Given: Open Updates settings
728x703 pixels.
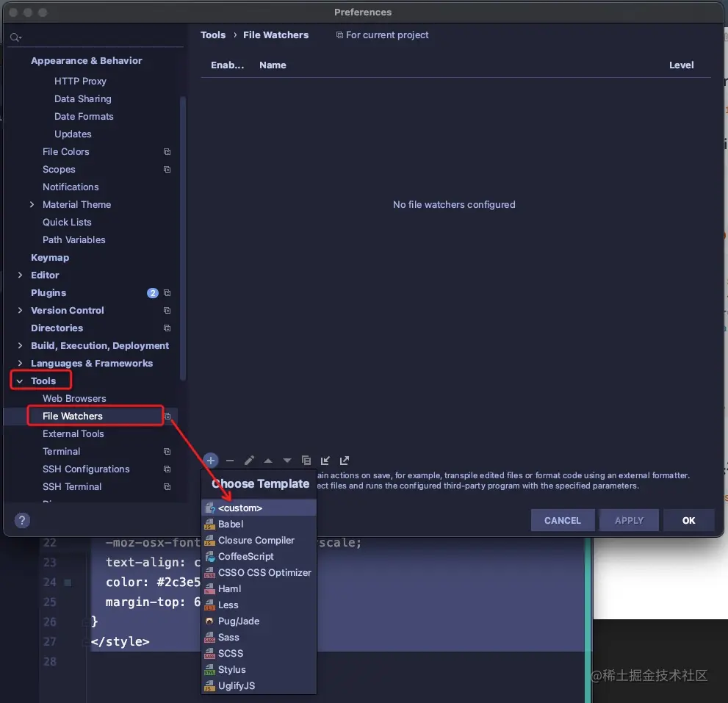Looking at the screenshot, I should pyautogui.click(x=73, y=134).
